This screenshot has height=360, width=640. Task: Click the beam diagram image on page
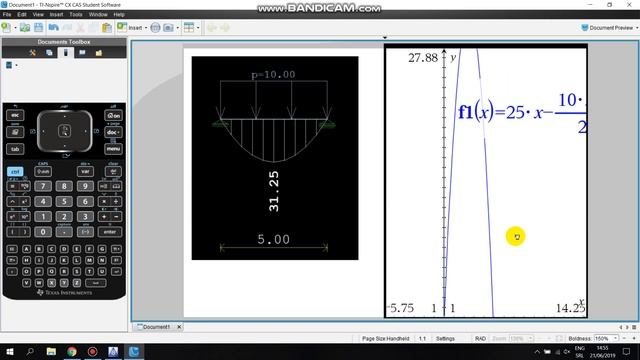(x=275, y=158)
